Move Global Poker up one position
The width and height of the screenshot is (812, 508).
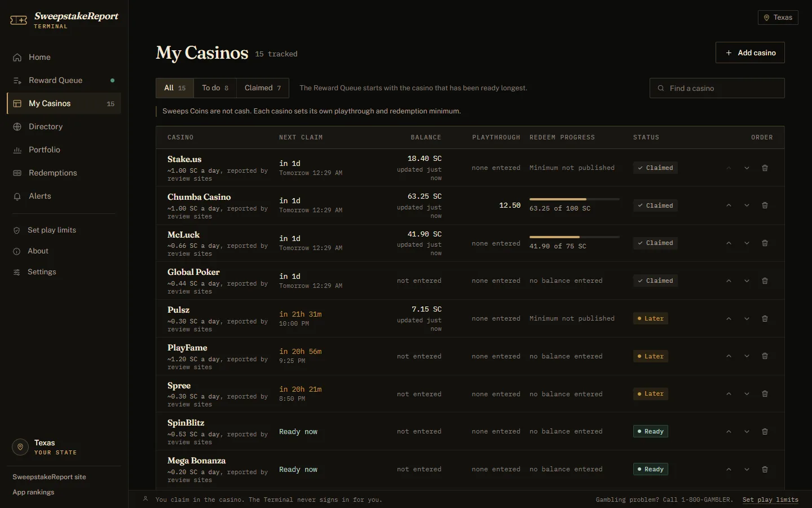coord(729,281)
